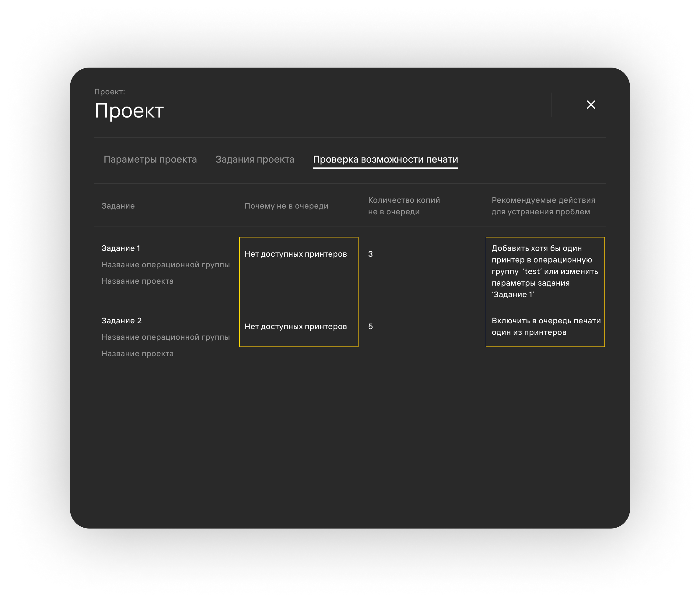The image size is (700, 601).
Task: Click Название операционной группы under Задание 1
Action: tap(166, 265)
